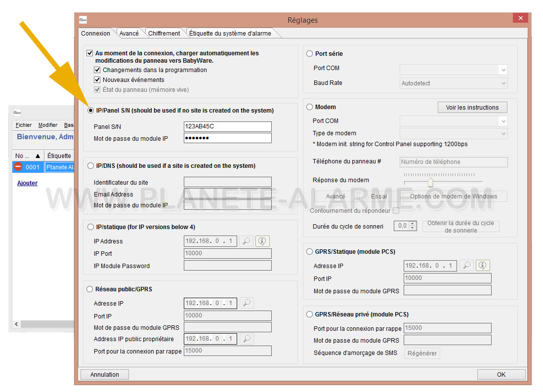Click the red status icon on row 0001
This screenshot has height=392, width=543.
(18, 167)
